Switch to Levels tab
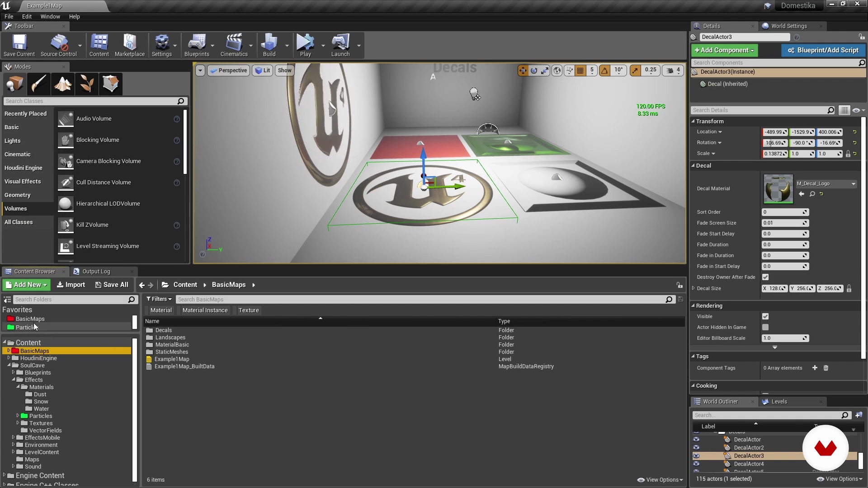868x488 pixels. pos(779,402)
